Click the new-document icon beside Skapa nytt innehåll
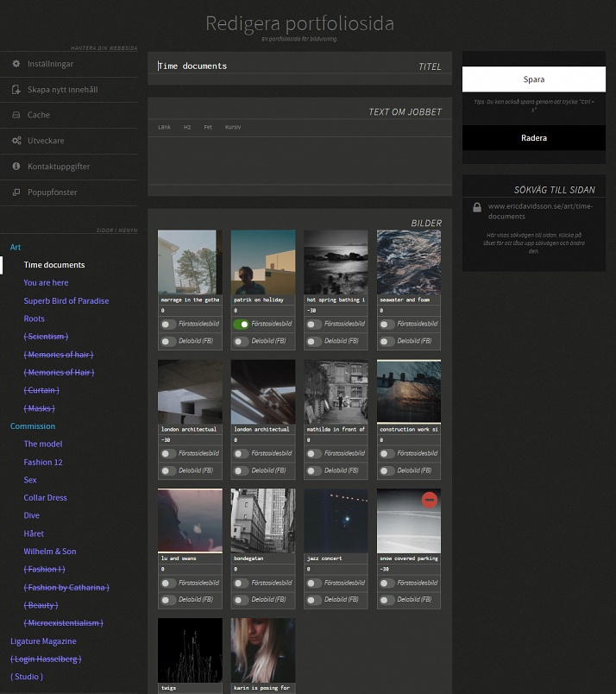The image size is (616, 694). coord(16,90)
